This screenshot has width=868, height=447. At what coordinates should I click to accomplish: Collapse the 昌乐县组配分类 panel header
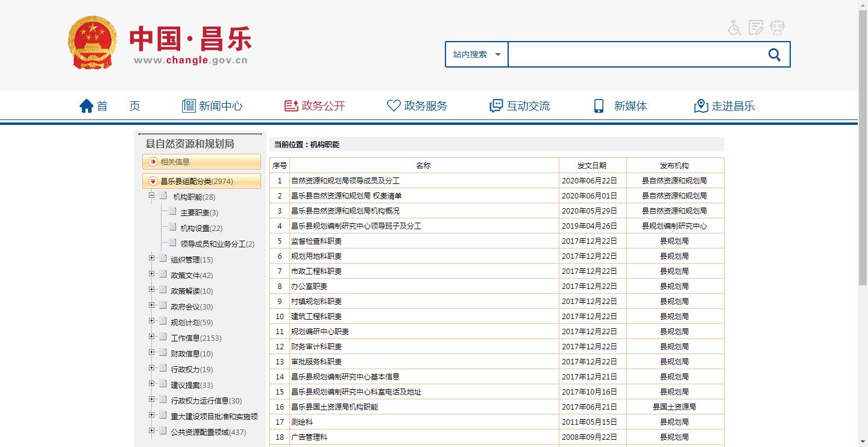pos(153,181)
